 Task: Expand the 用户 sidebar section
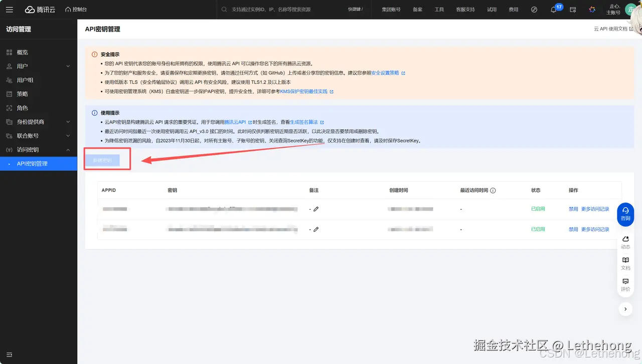[x=39, y=66]
